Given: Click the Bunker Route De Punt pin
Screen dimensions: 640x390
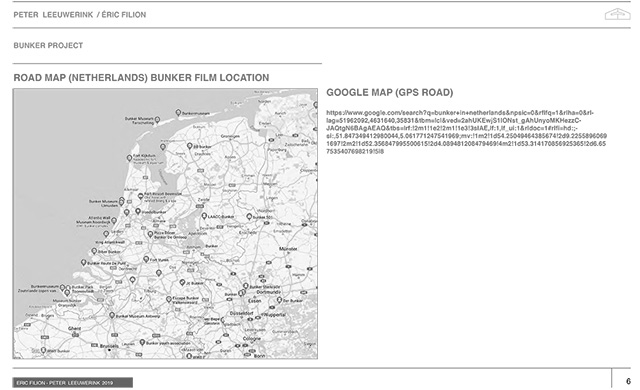Looking at the screenshot, I should coord(84,262).
